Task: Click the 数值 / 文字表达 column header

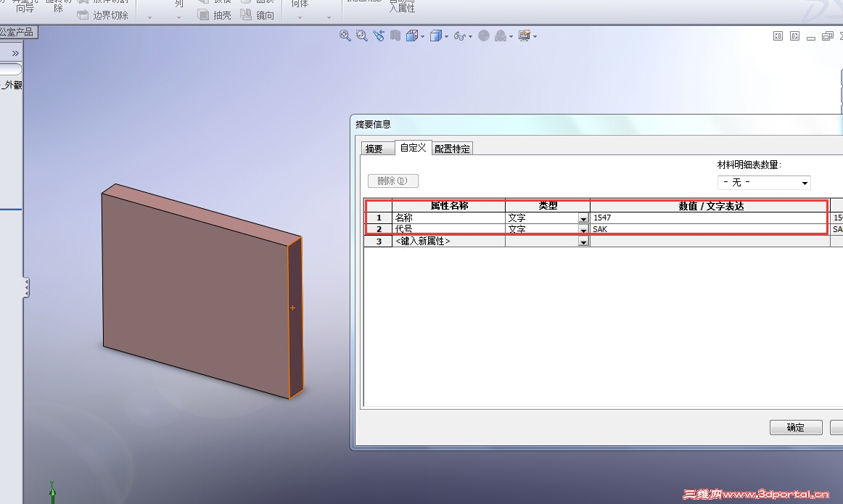Action: tap(710, 206)
